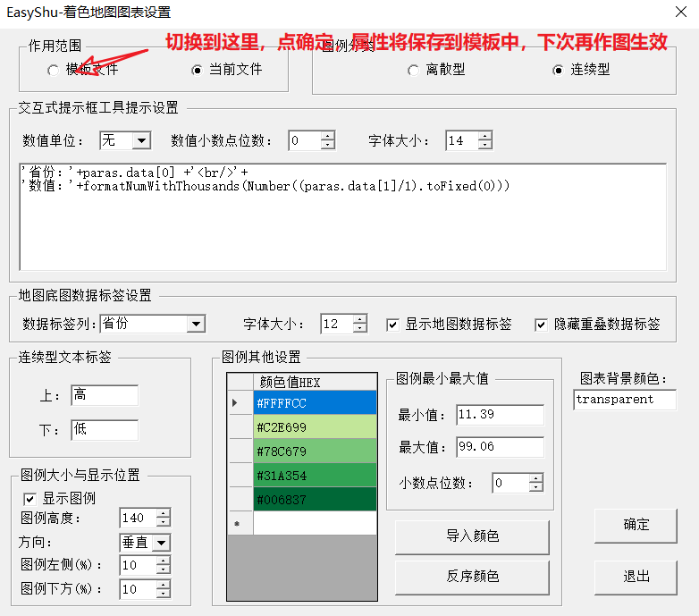
Task: Decrease the 图例高度 value
Action: [x=164, y=522]
